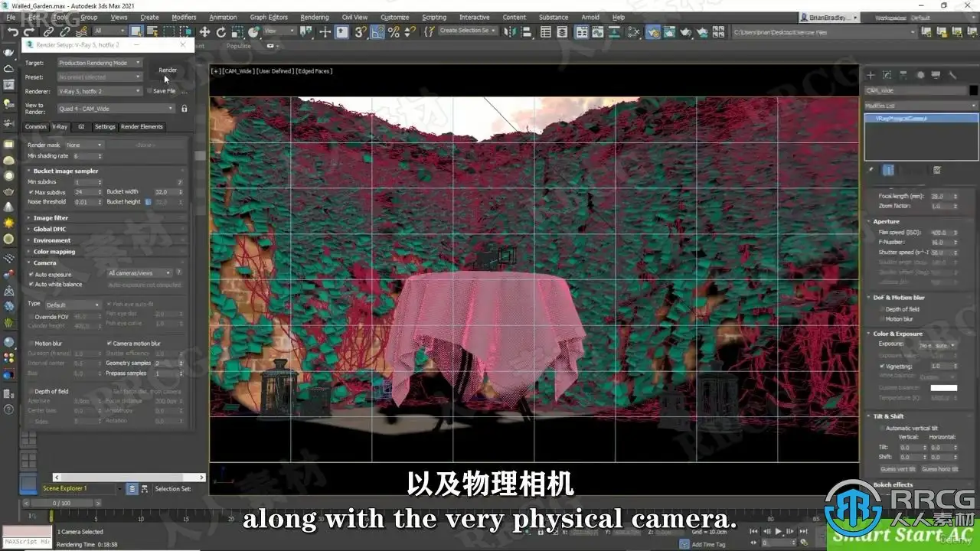Open the Render mask dropdown

point(83,145)
